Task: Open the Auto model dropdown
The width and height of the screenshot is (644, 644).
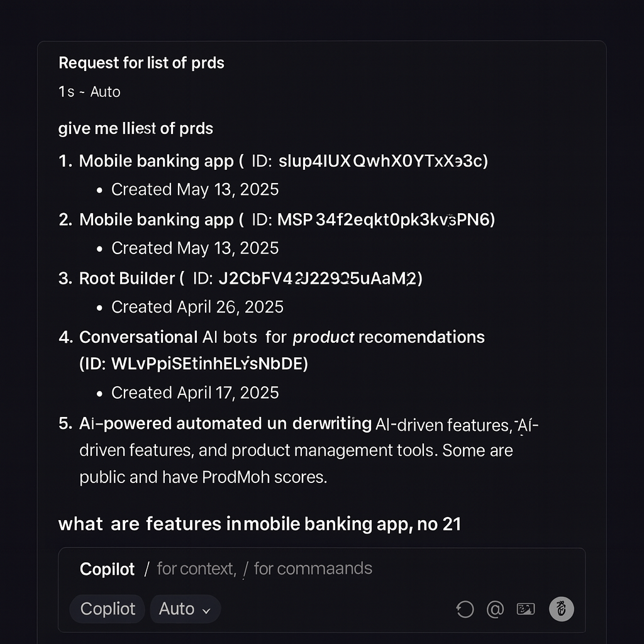Action: pos(185,609)
